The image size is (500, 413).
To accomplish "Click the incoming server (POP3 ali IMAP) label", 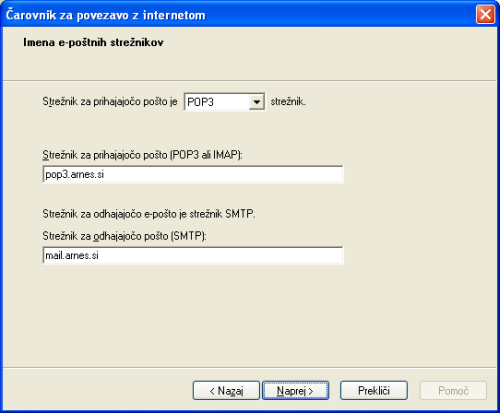I will [142, 155].
